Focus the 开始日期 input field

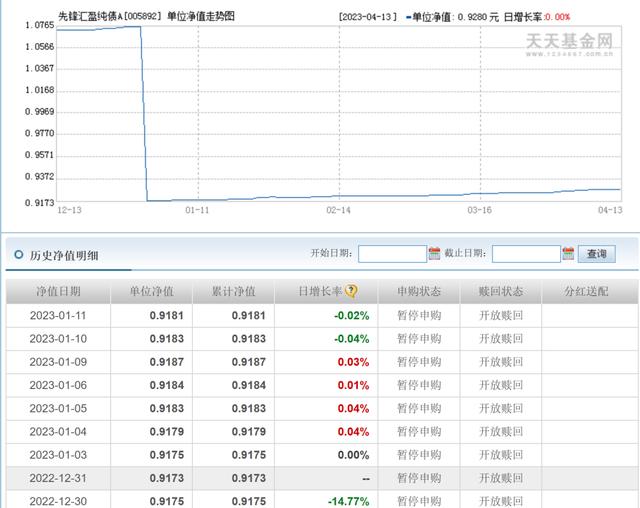pyautogui.click(x=392, y=254)
